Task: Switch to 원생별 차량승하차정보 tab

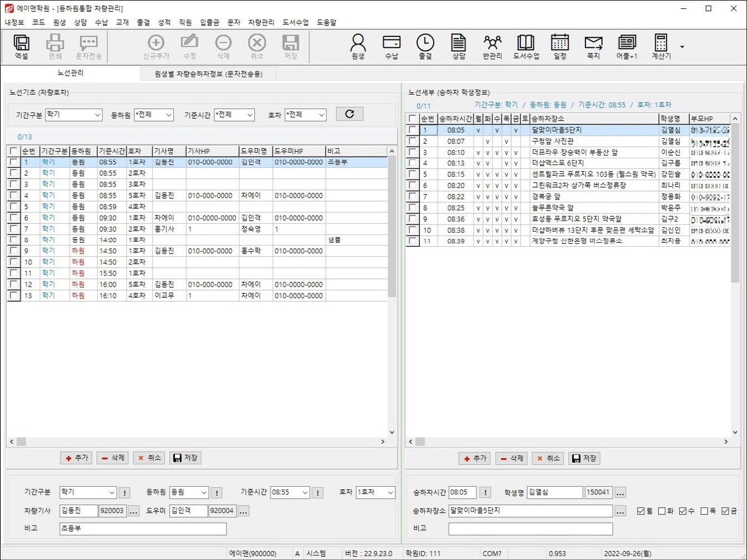Action: point(208,74)
